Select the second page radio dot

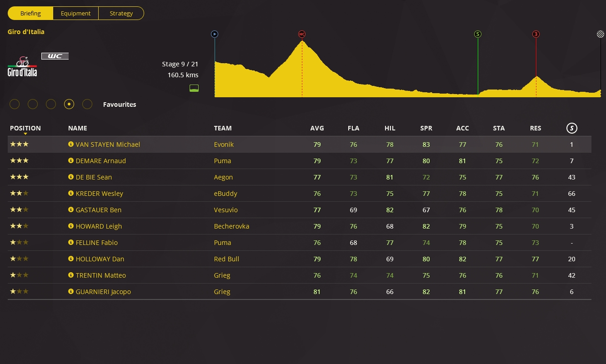[x=33, y=104]
